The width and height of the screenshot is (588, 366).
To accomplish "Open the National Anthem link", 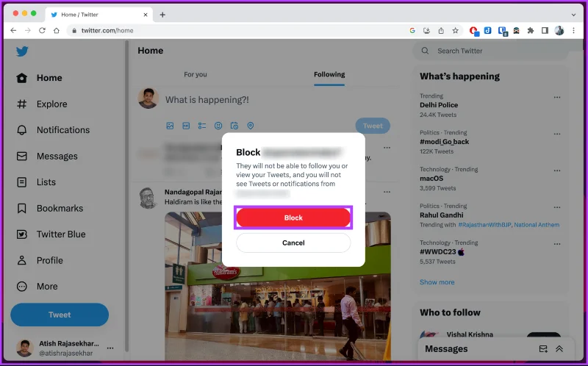I will click(x=537, y=225).
